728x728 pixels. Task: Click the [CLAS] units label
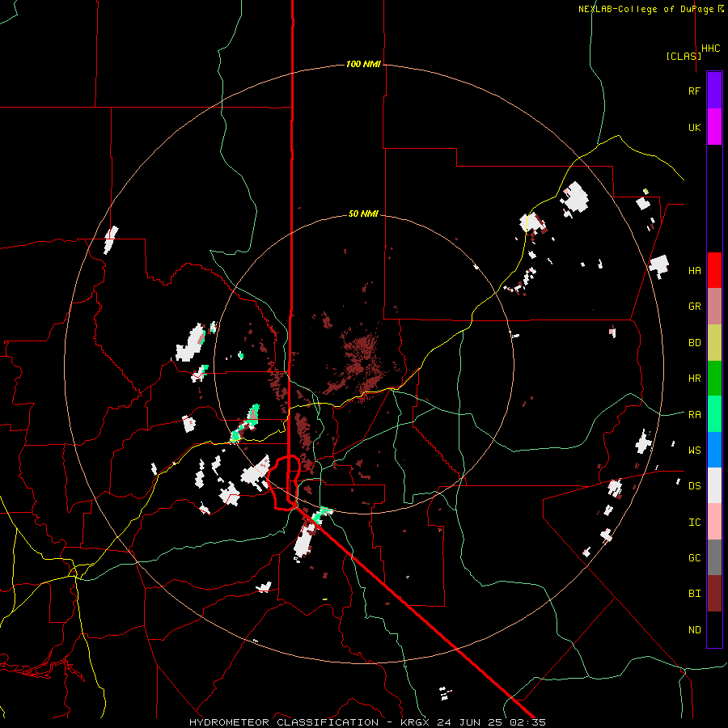[684, 56]
